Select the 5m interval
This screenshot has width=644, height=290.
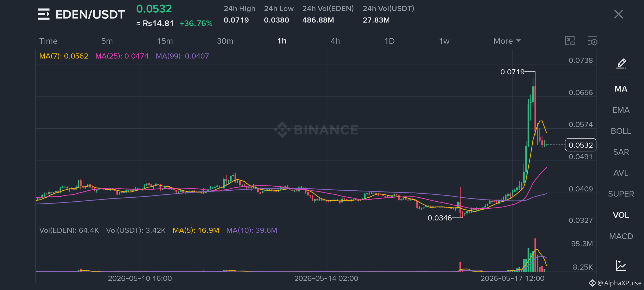(x=107, y=41)
